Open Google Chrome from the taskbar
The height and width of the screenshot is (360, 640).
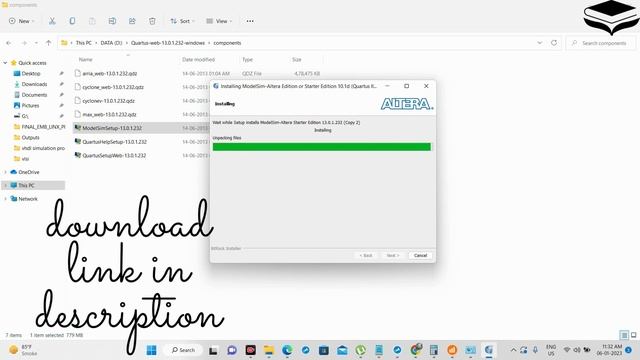point(416,350)
